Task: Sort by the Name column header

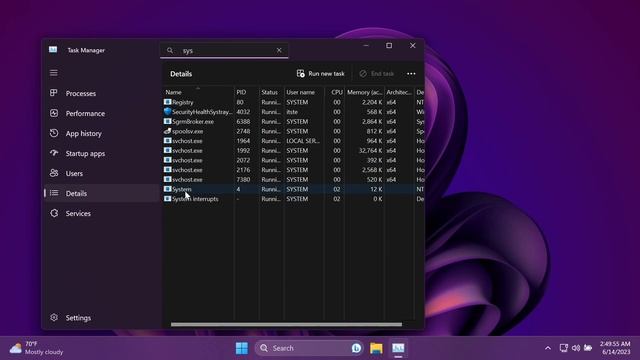Action: [198, 92]
